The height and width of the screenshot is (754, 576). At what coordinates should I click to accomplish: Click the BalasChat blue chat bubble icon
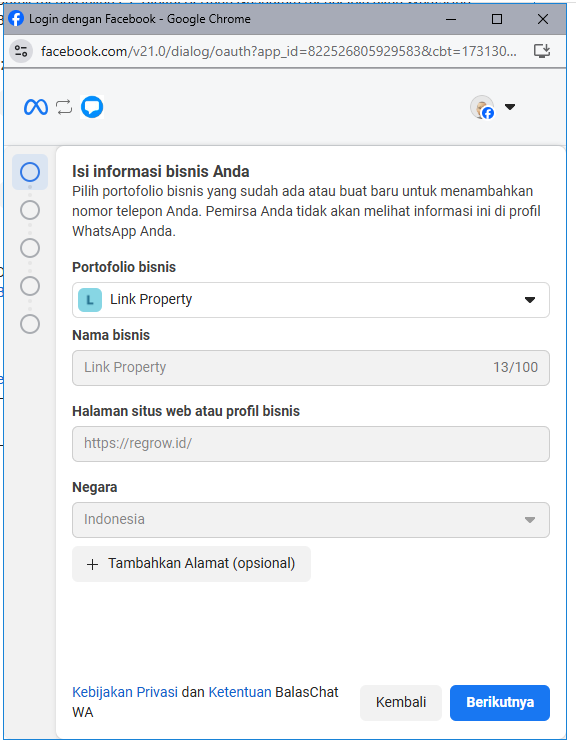[x=92, y=107]
